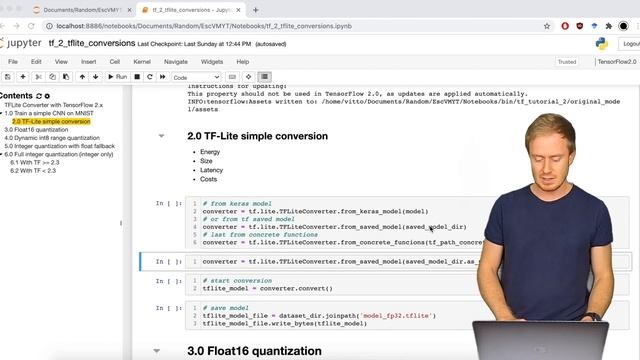Open the Navigate menu

[176, 62]
